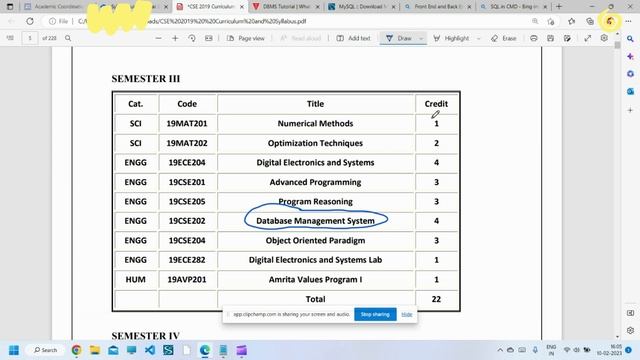
Task: Click the 19CSE202 course code cell
Action: pos(187,221)
